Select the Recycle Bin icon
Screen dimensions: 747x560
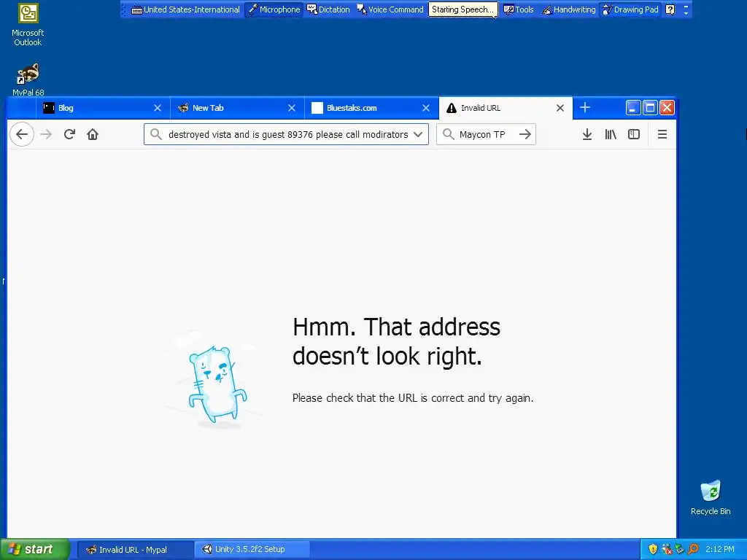pyautogui.click(x=711, y=497)
